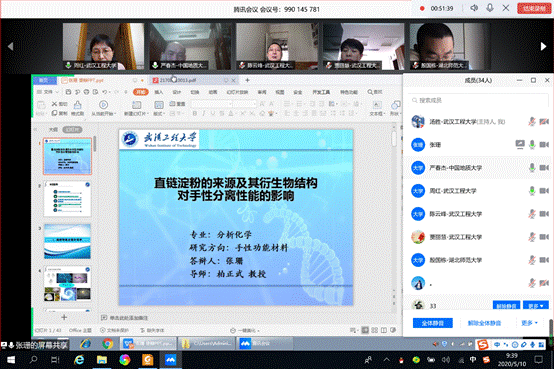Click the Bold formatting icon

point(195,113)
